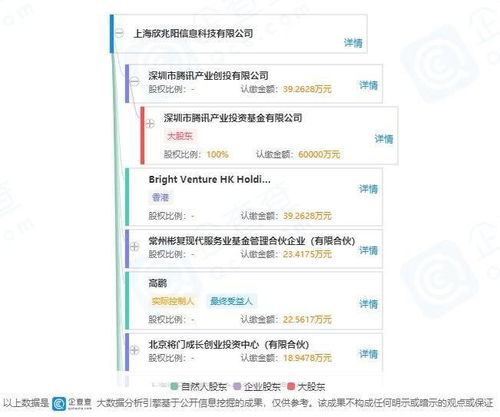The height and width of the screenshot is (417, 500).
Task: Click the 最终受益人 tag
Action: [231, 301]
